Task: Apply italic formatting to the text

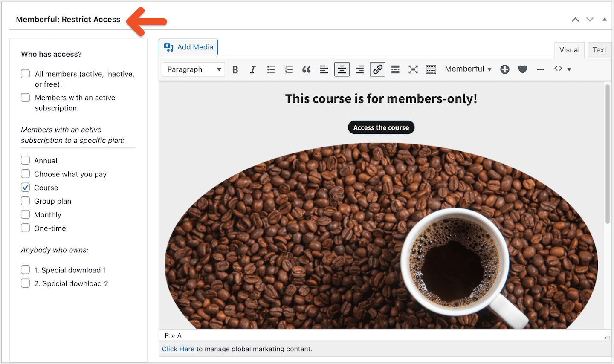Action: [253, 69]
